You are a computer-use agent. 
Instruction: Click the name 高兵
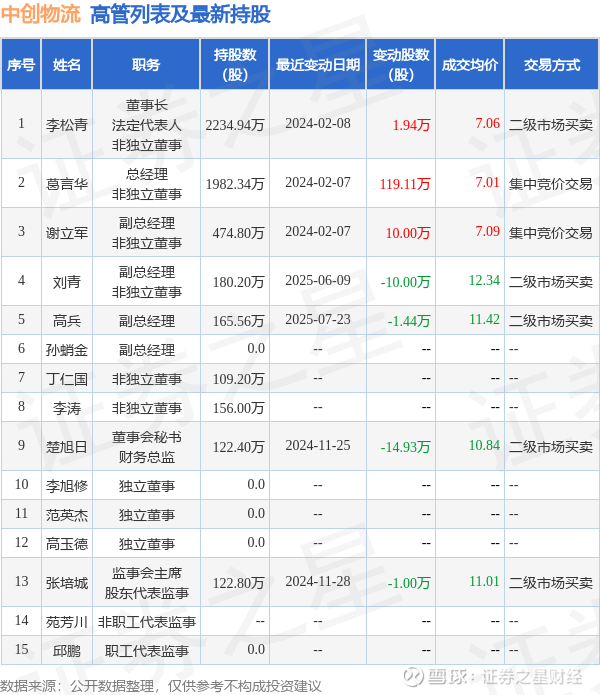click(67, 320)
